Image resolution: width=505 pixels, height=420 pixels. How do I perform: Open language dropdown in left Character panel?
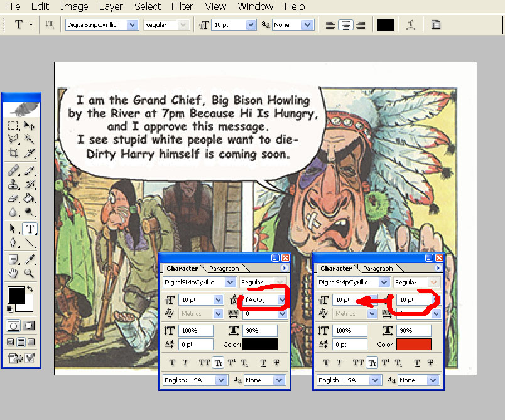(221, 380)
